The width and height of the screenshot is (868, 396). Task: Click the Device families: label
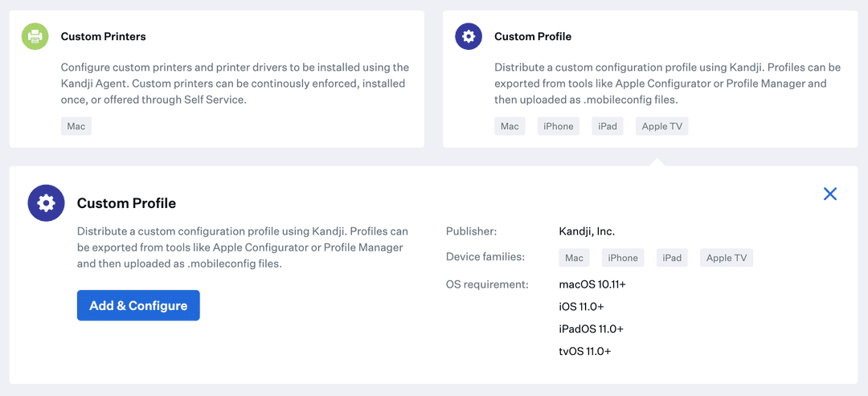pyautogui.click(x=485, y=257)
